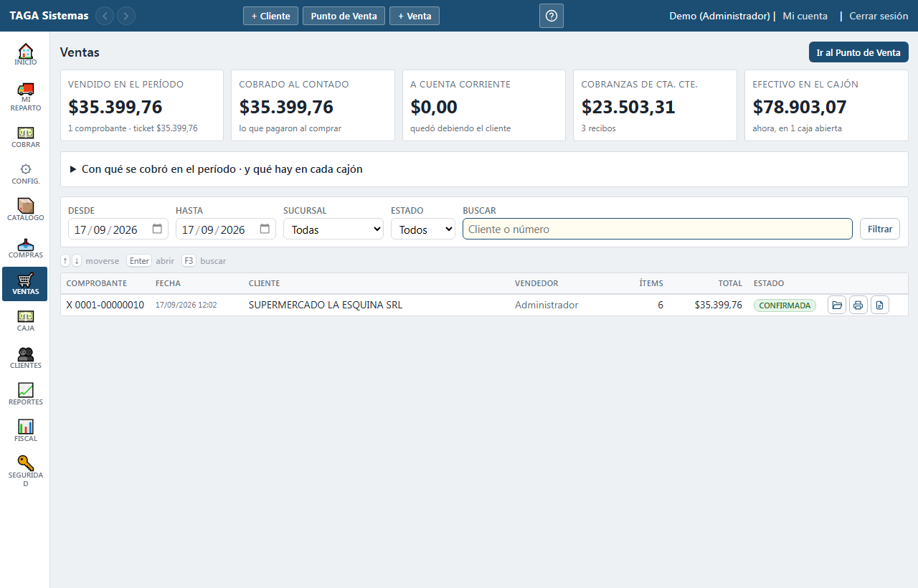
Task: Open the Clientes section
Action: [x=25, y=358]
